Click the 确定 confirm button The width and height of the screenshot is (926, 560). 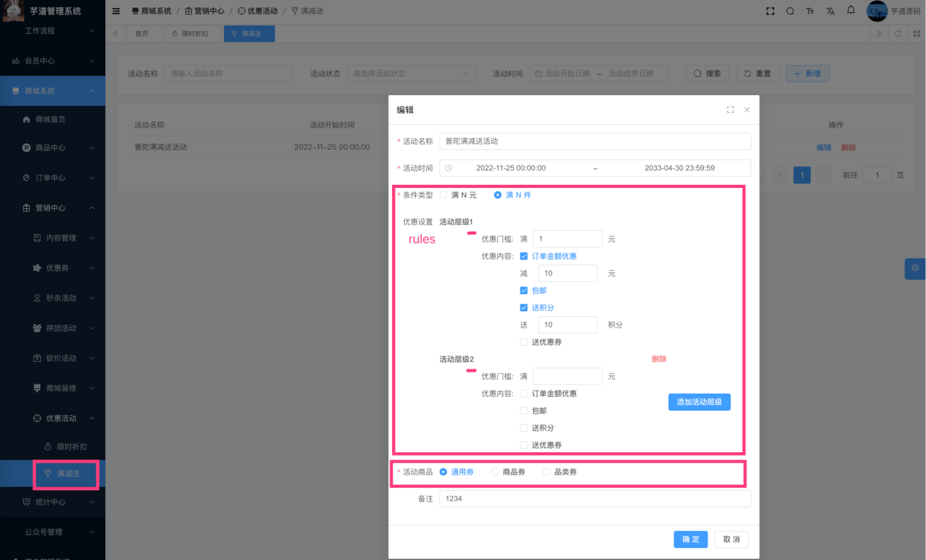690,539
